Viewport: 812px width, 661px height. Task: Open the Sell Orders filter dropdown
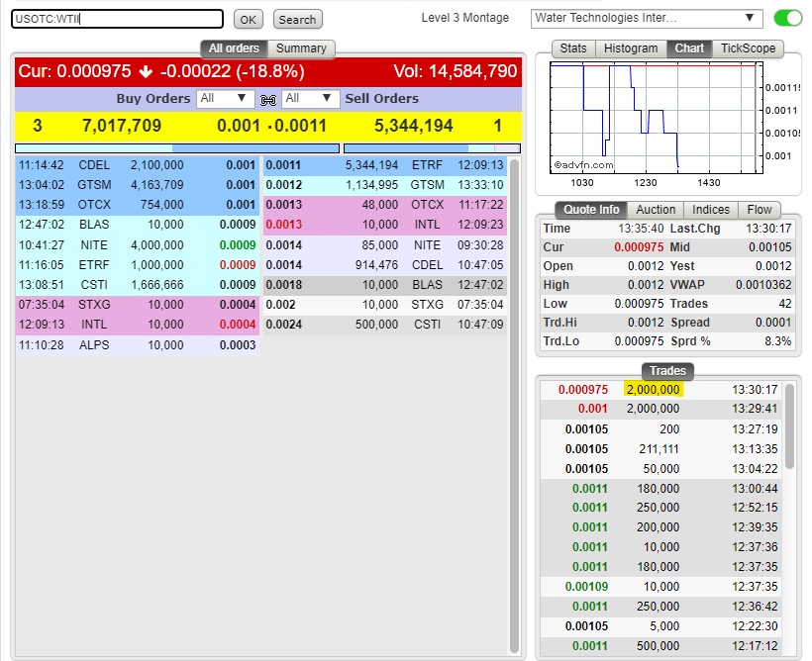(311, 98)
